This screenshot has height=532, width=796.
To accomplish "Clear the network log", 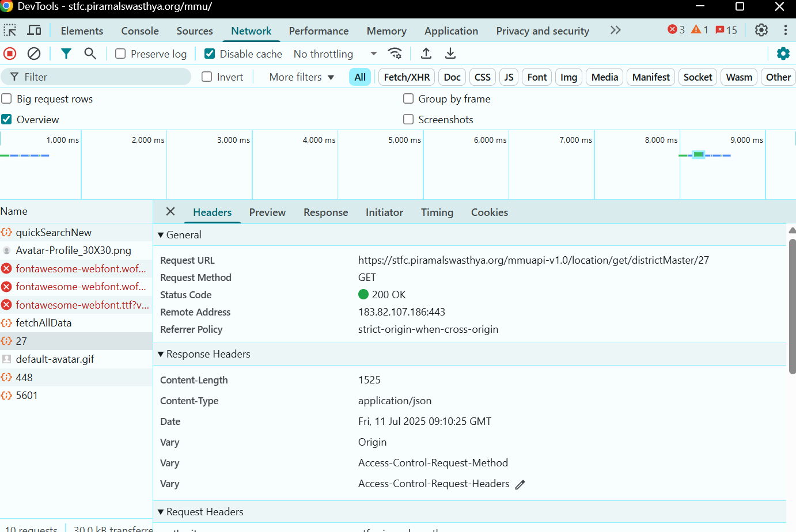I will pos(34,54).
